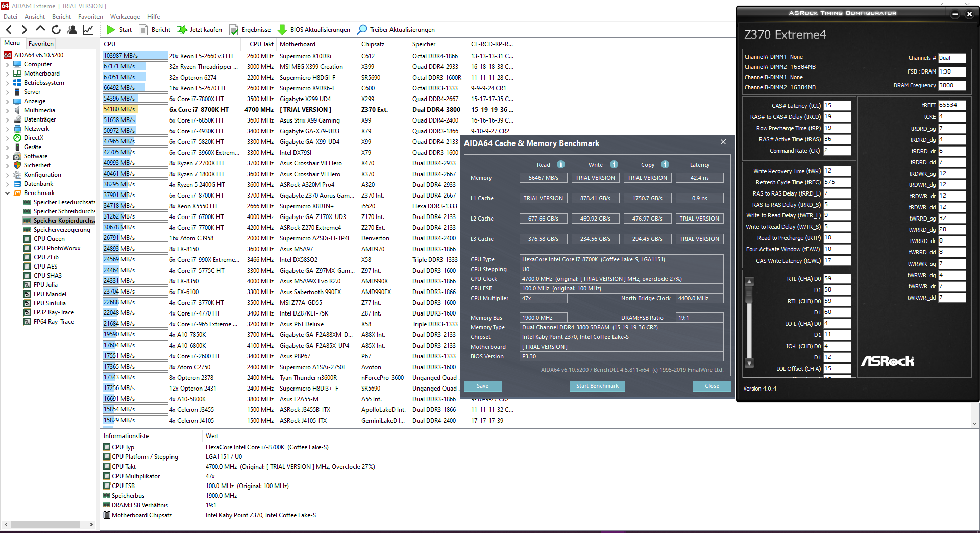
Task: Click the Memory Read 56467 MB/s value
Action: pyautogui.click(x=544, y=178)
